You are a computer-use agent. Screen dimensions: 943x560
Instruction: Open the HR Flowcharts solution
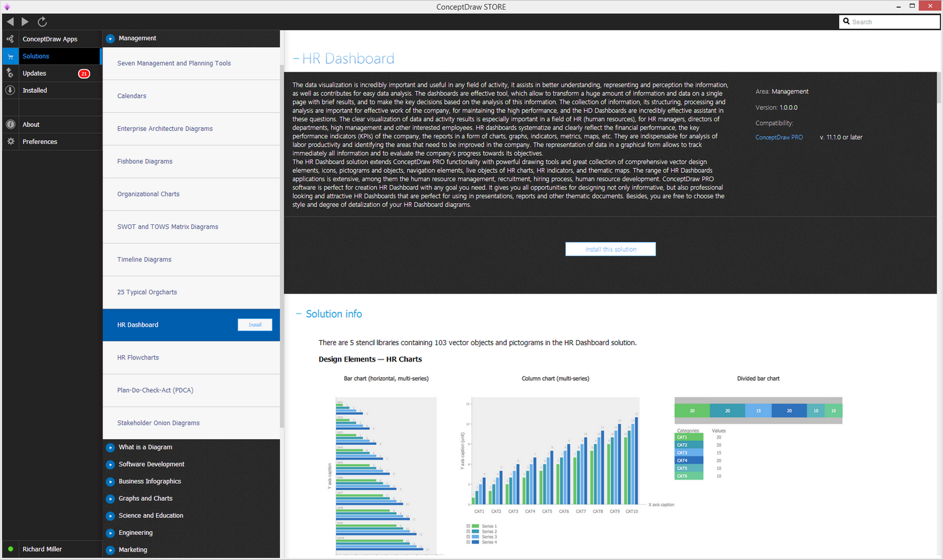(191, 358)
